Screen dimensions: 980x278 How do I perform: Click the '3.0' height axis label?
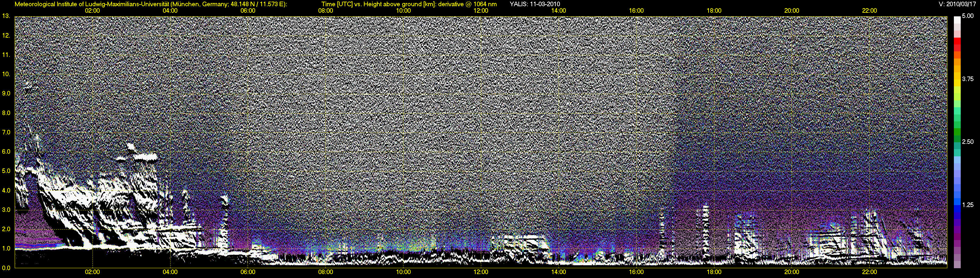[x=6, y=210]
